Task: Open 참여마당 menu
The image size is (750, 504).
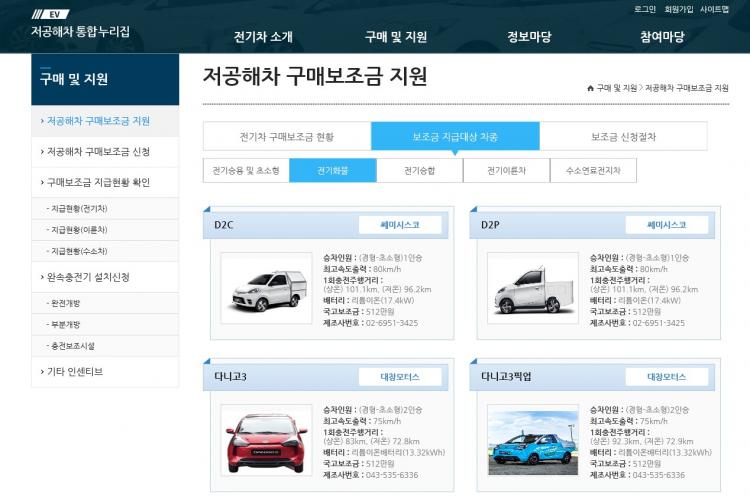Action: point(662,37)
